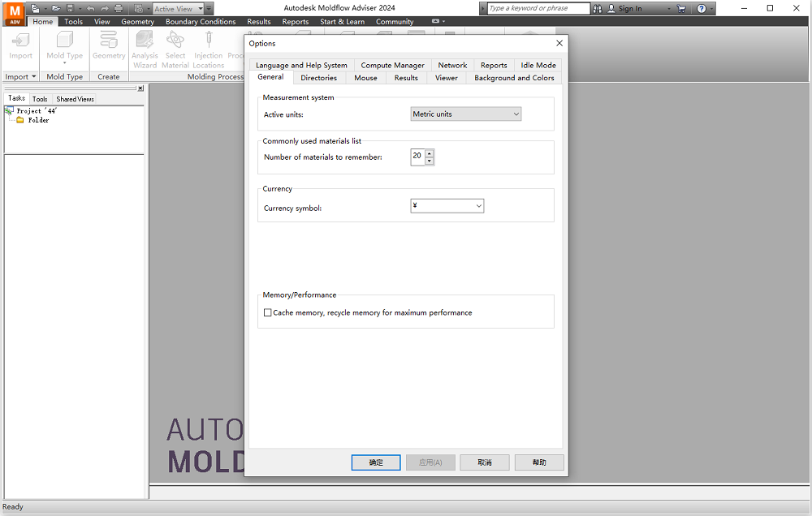Switch to the Compute Manager tab

(x=392, y=65)
